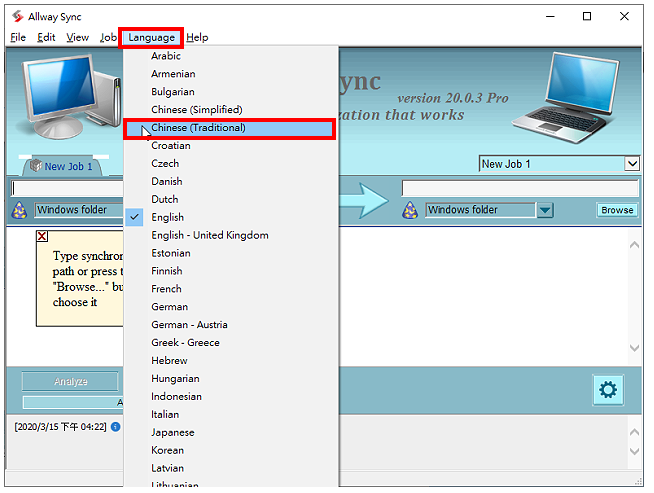
Task: Click the left-side wizard hat icon
Action: [19, 210]
